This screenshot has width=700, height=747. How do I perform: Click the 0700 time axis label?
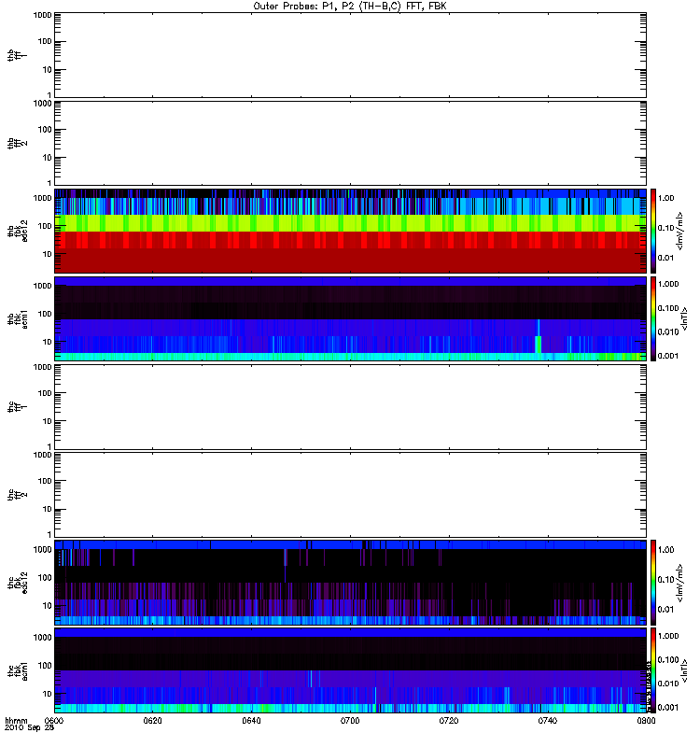(350, 721)
